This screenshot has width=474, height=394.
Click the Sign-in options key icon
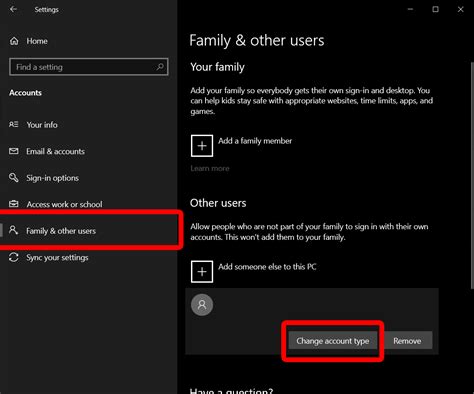(14, 177)
